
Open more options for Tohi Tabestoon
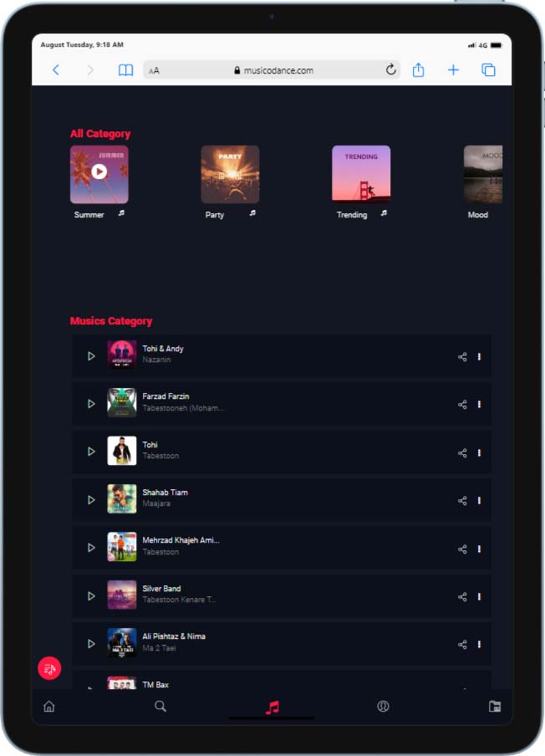(x=479, y=452)
